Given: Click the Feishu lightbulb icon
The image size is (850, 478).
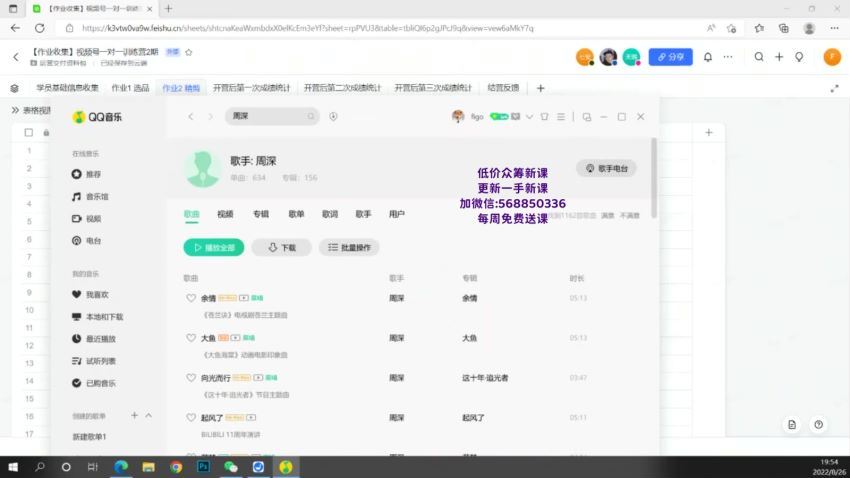Looking at the screenshot, I should point(799,56).
